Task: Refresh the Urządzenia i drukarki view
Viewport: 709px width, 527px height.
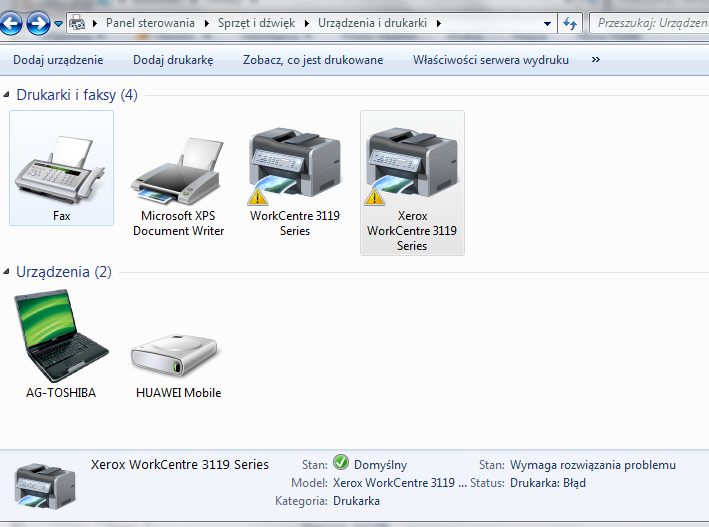Action: pos(570,23)
